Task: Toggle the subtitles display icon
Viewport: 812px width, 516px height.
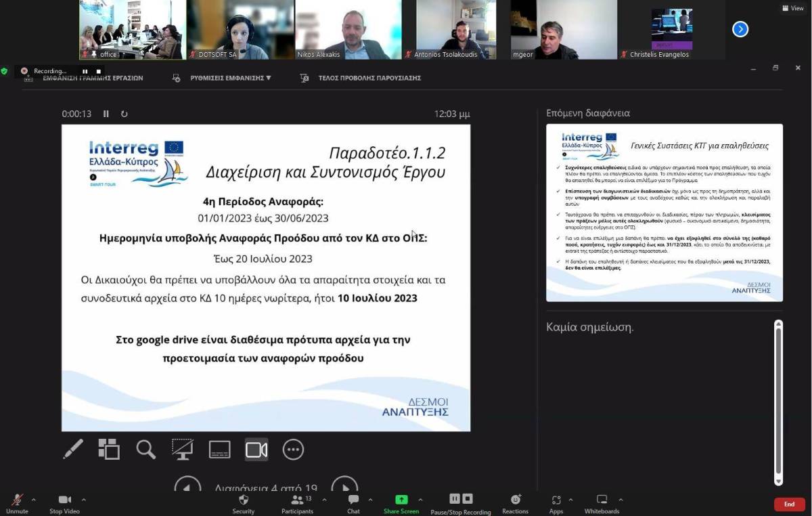Action: point(219,449)
